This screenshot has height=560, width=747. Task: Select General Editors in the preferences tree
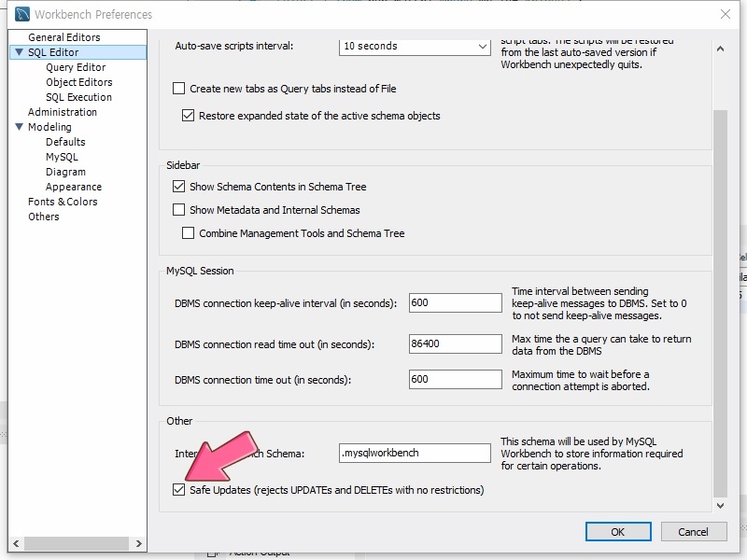point(64,37)
